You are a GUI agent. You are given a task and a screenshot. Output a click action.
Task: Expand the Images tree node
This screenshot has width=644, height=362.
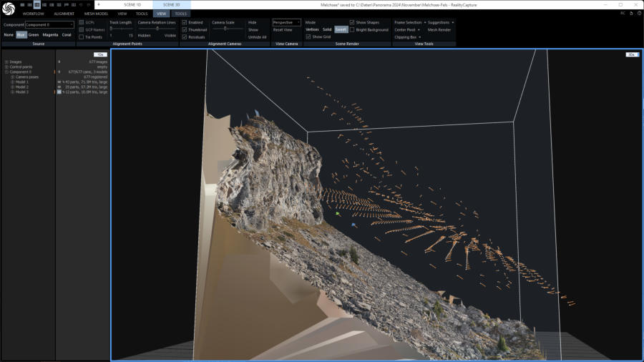[6, 62]
